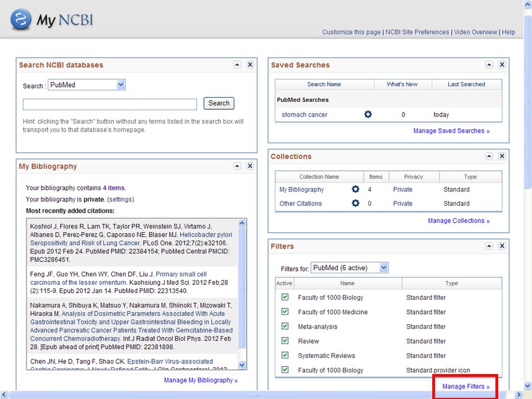
Task: Open gear settings for My Bibliography collection
Action: click(355, 190)
